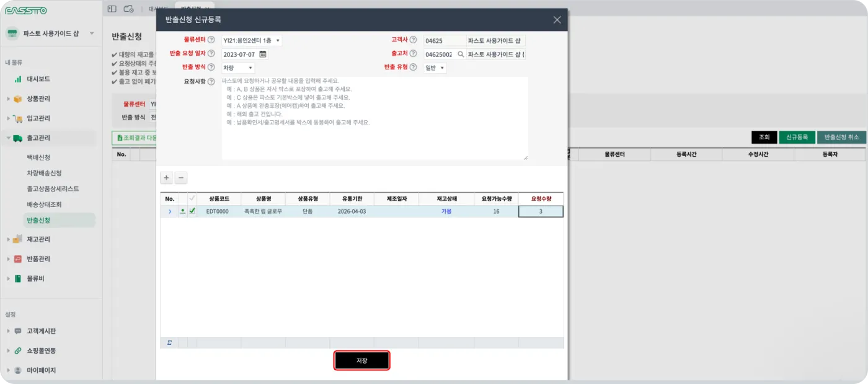Click the 요청수량 column header
Screen dimensions: 868x384
tap(541, 199)
